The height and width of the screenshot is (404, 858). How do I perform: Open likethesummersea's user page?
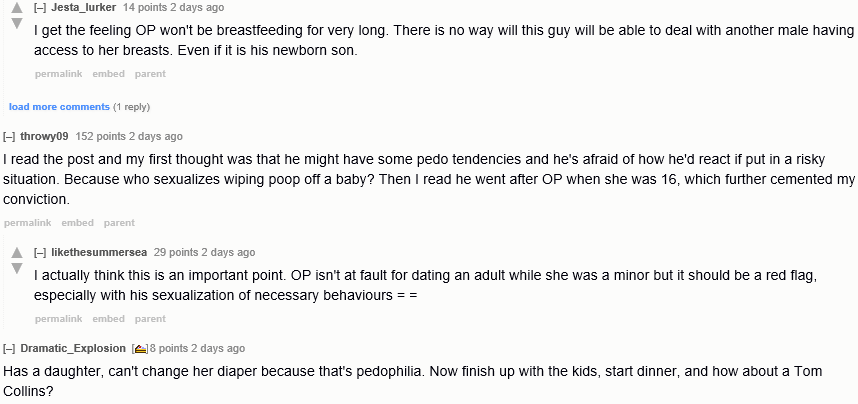point(99,252)
